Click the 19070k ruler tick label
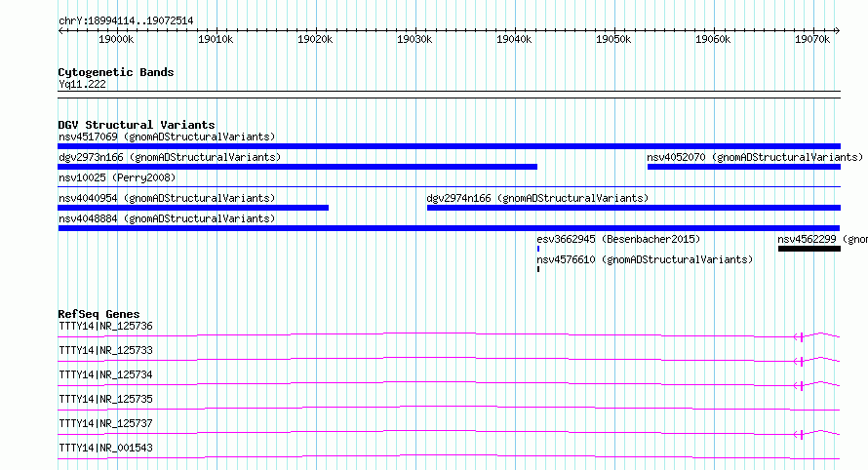This screenshot has width=868, height=470. coord(812,40)
